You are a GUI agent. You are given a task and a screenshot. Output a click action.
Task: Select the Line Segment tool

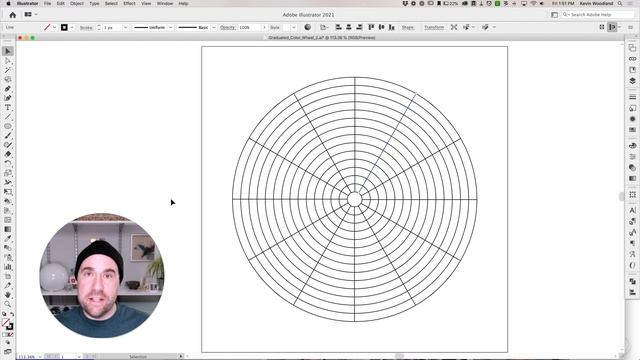8,117
